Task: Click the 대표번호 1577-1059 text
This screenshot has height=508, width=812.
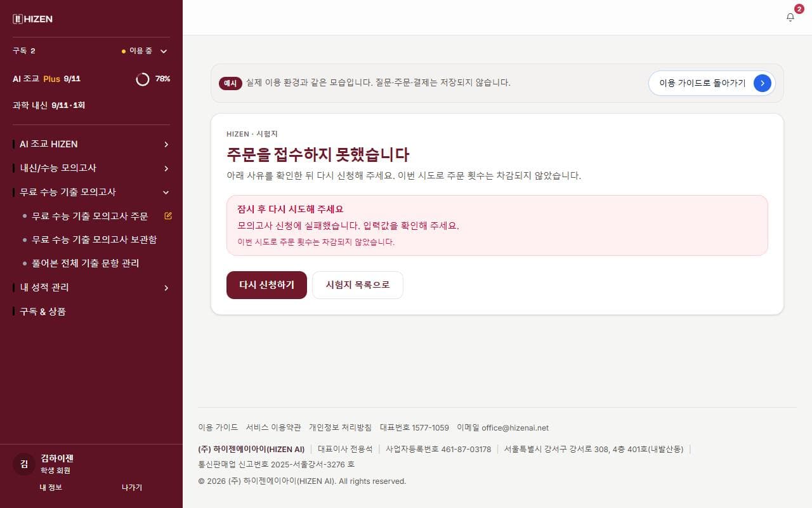Action: pyautogui.click(x=414, y=427)
